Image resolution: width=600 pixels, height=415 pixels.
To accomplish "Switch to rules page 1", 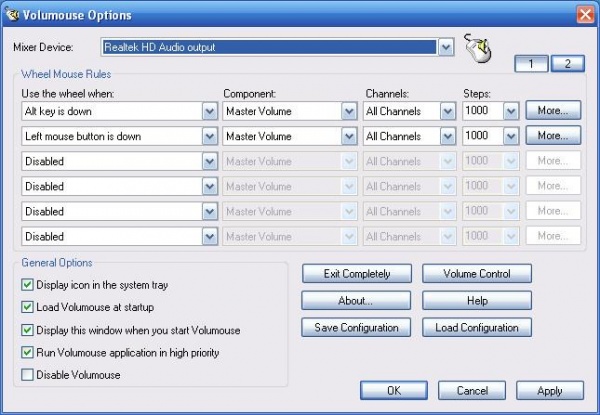I will (531, 63).
